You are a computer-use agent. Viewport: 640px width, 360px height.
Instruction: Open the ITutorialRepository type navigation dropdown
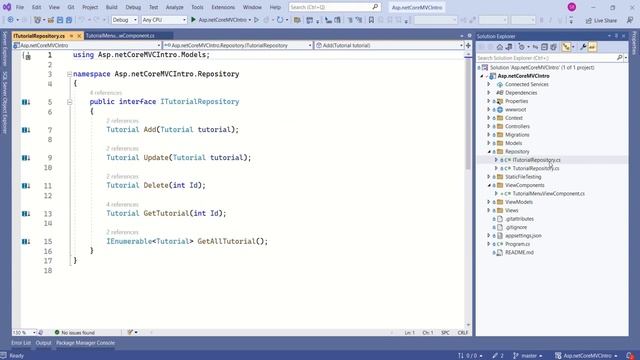(x=238, y=45)
